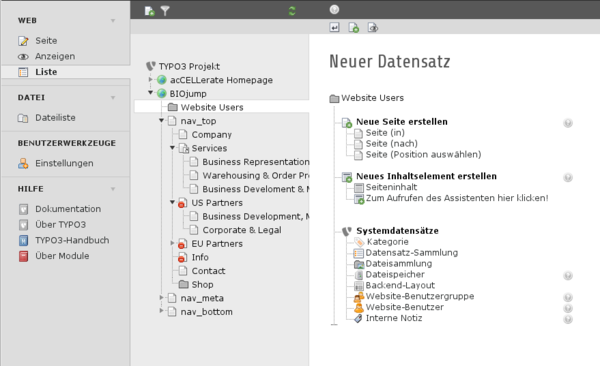Select Corporate & Legal page

coord(242,230)
